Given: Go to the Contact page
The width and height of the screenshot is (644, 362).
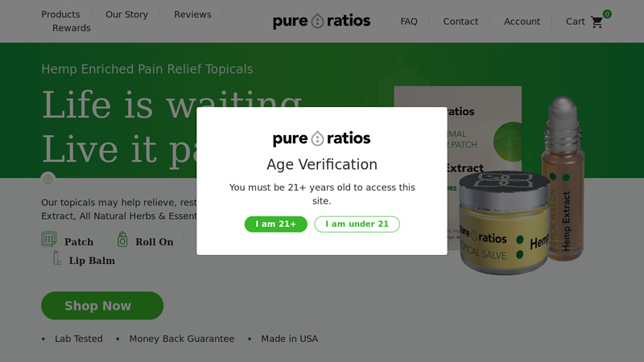Looking at the screenshot, I should [x=460, y=22].
